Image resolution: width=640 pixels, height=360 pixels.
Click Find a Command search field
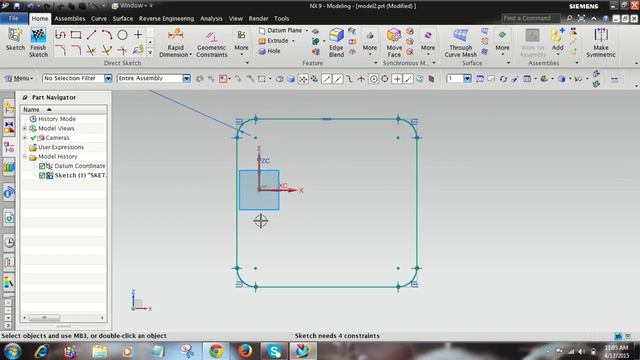531,18
